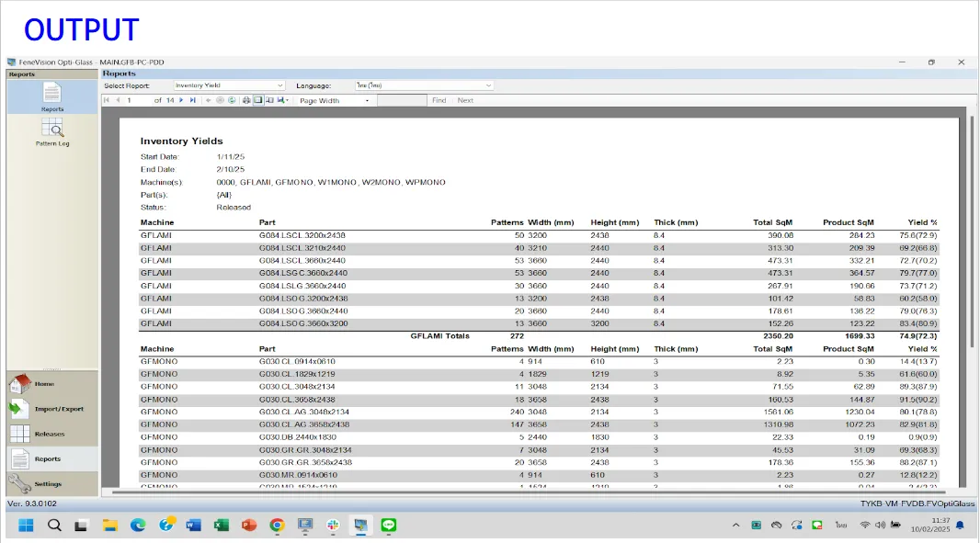Click part G084.LSCL.3200x2438
The width and height of the screenshot is (980, 543).
click(x=302, y=235)
